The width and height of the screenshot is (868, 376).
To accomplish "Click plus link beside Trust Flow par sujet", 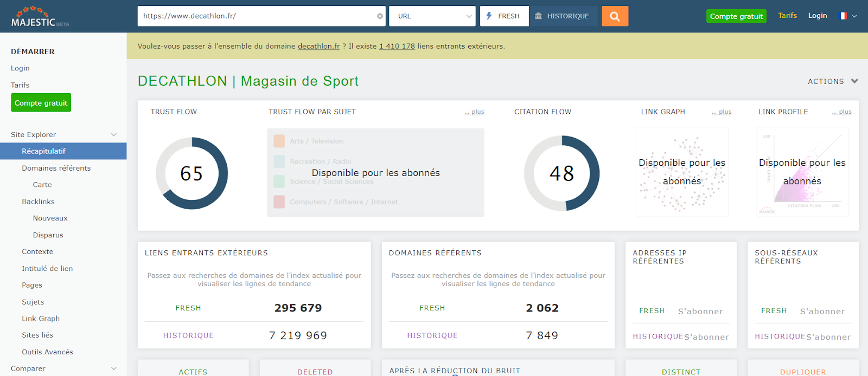I will coord(475,112).
